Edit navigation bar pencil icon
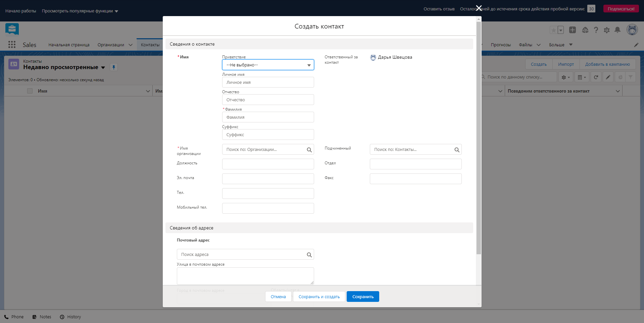Screen dimensions: 644x323 click(636, 45)
